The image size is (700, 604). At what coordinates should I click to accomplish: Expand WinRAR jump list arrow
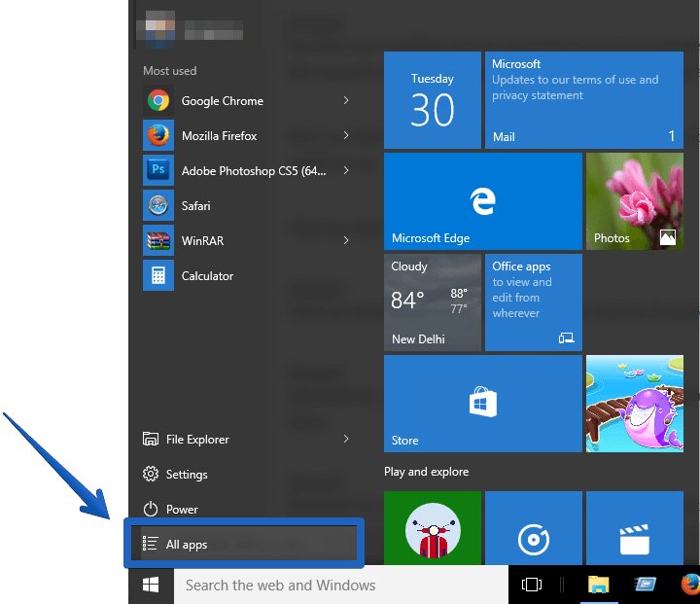point(346,240)
